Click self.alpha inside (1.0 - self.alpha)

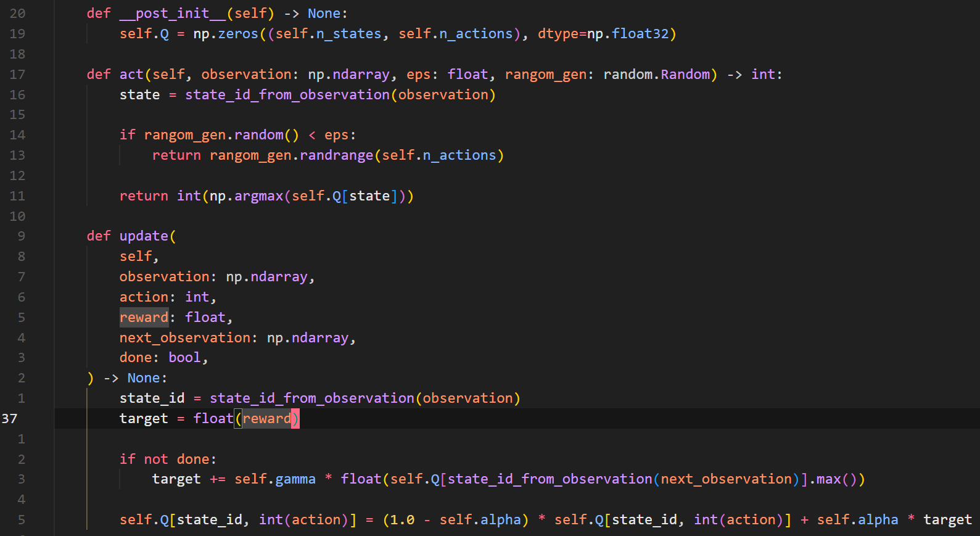point(480,520)
